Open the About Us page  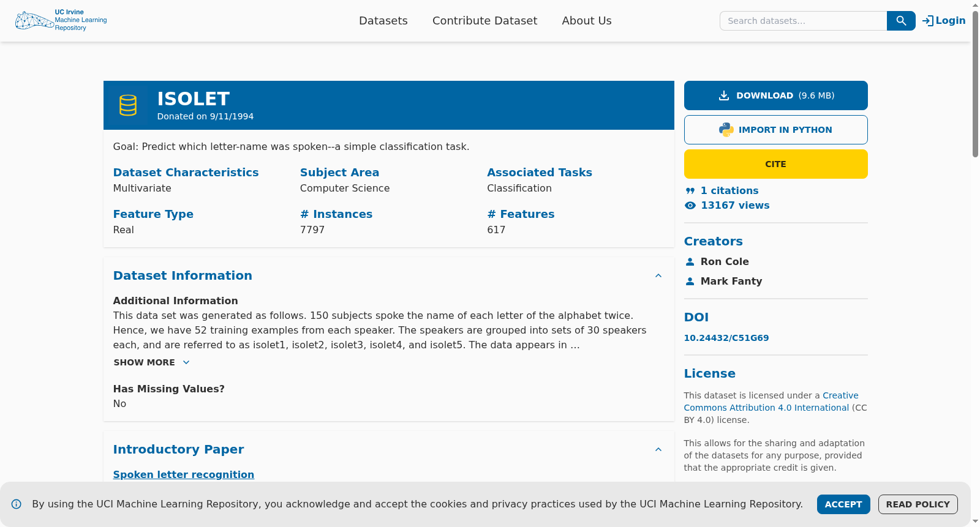(x=587, y=21)
